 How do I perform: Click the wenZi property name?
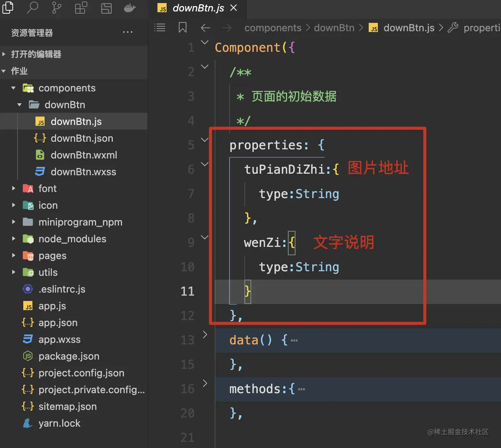[262, 242]
